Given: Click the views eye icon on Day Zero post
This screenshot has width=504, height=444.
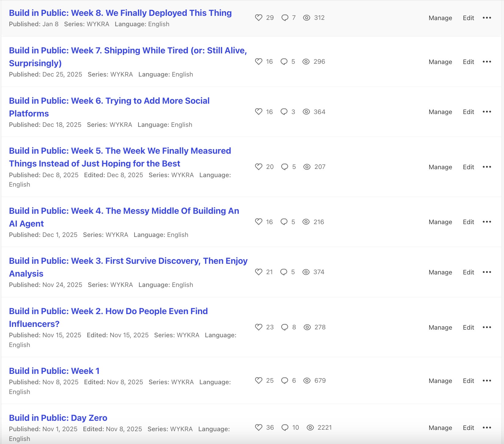Looking at the screenshot, I should pos(310,428).
